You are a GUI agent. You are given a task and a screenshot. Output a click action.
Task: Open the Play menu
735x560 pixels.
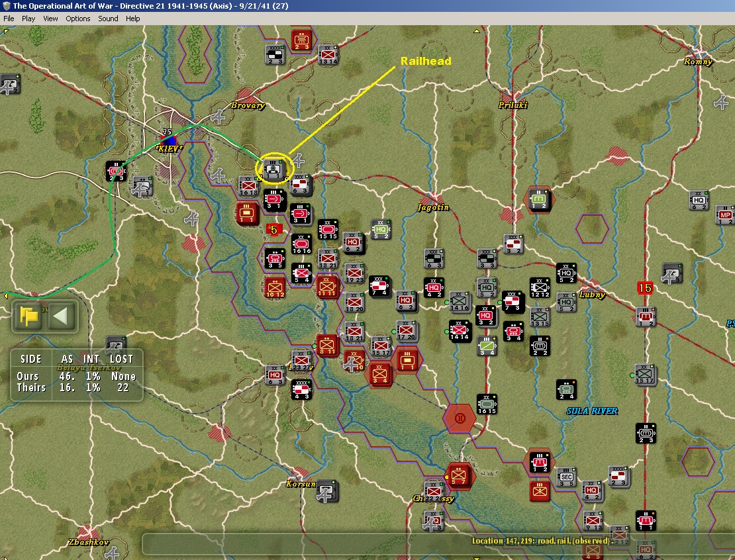(28, 19)
